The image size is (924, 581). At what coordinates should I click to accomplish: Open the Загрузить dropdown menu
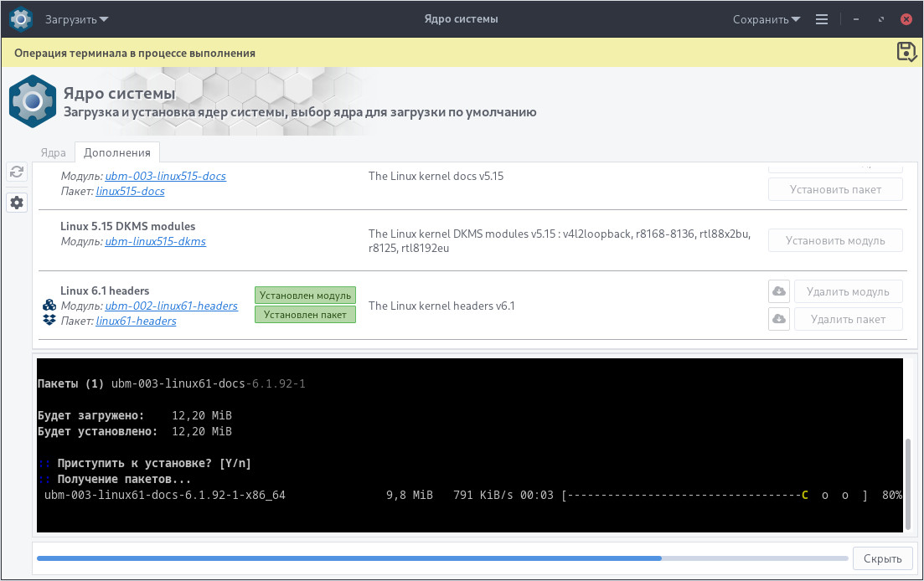click(76, 19)
